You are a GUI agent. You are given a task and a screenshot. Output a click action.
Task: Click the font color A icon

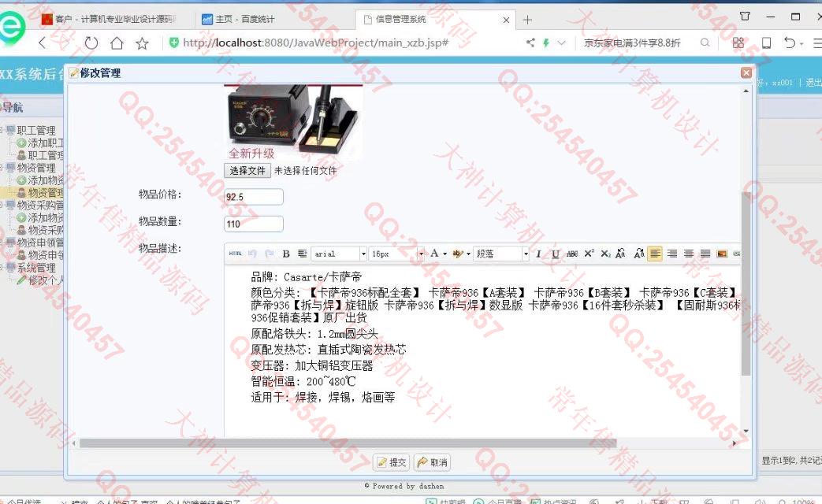(434, 254)
